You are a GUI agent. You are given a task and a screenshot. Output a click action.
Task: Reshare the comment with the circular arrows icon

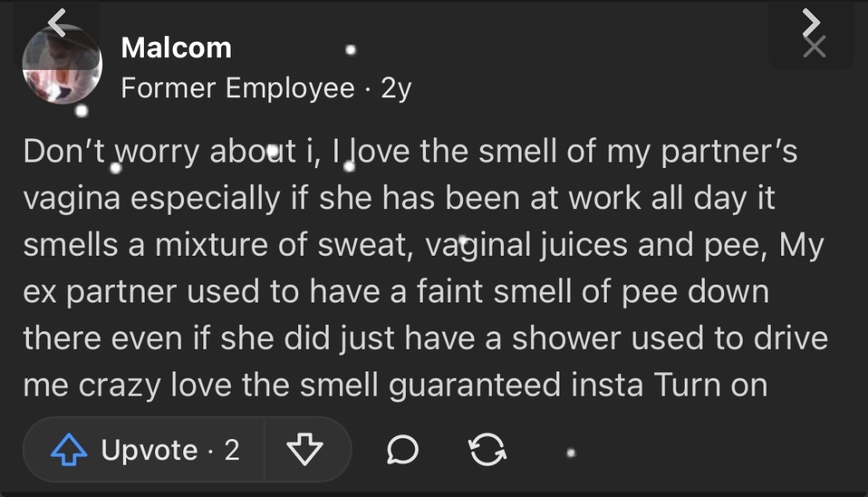click(x=485, y=450)
